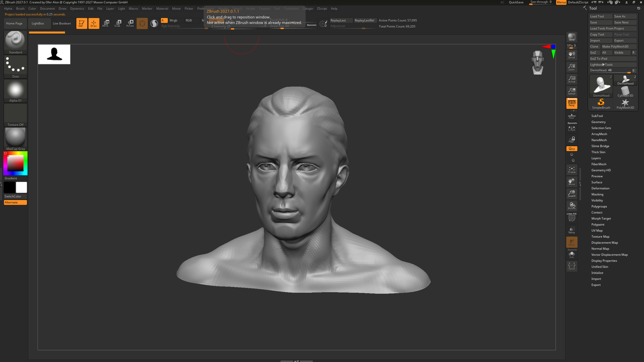Click the Zoom canvas icon
The image size is (644, 362).
[x=572, y=66]
